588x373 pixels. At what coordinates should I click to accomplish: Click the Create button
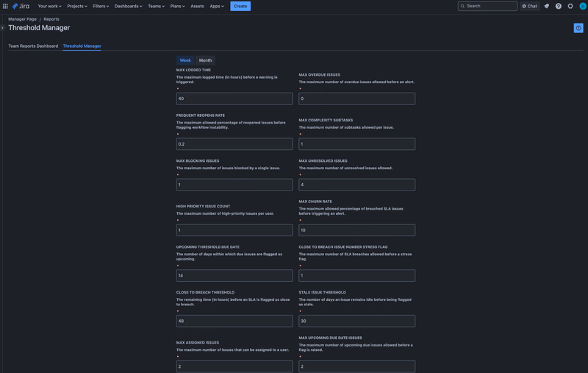240,6
